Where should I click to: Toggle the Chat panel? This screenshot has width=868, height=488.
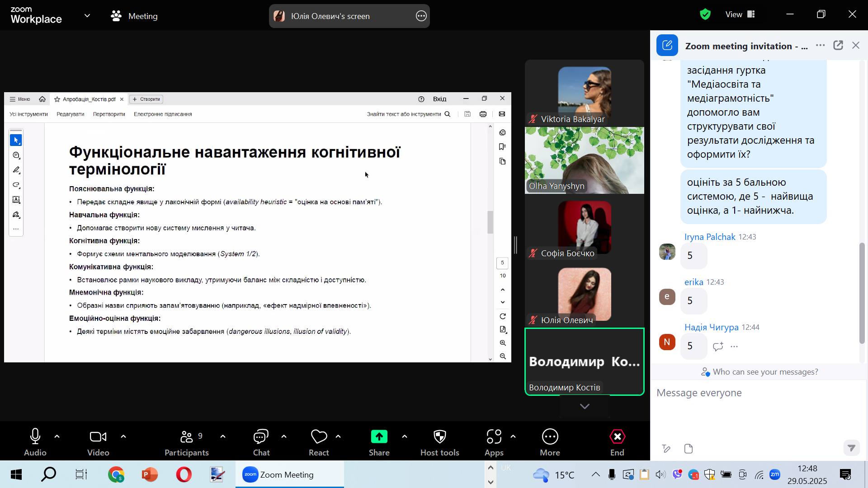click(261, 442)
